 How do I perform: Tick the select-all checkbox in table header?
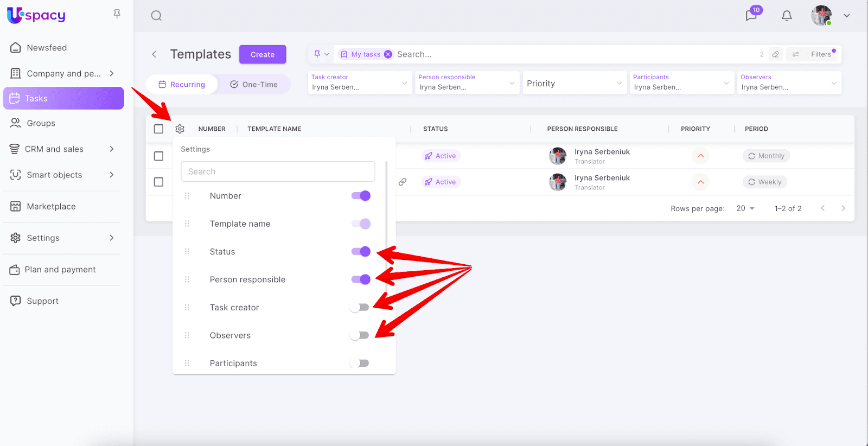pyautogui.click(x=158, y=129)
